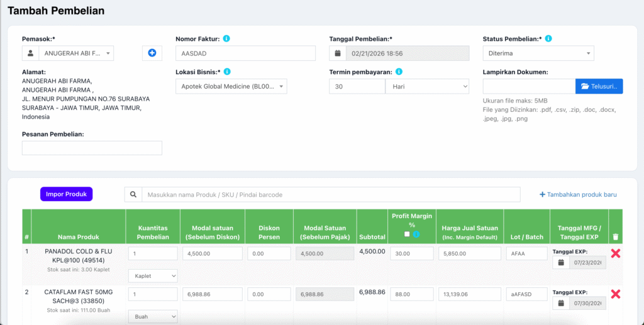Toggle the Profit Margin % checkbox
The image size is (644, 325).
407,234
